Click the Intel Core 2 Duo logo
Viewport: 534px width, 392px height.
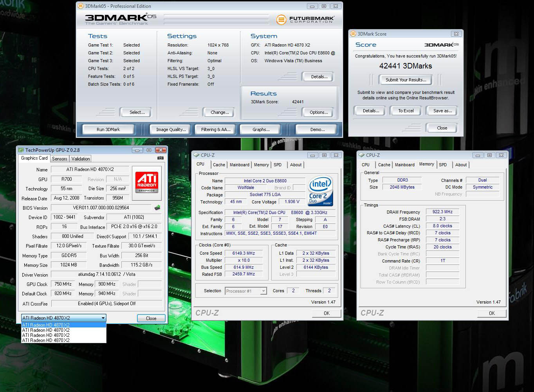(x=320, y=191)
